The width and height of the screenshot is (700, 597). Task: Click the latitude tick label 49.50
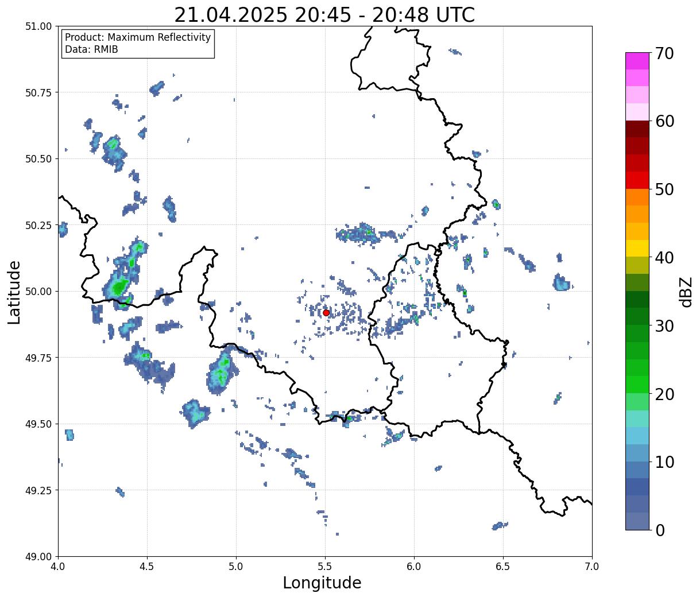tap(38, 424)
